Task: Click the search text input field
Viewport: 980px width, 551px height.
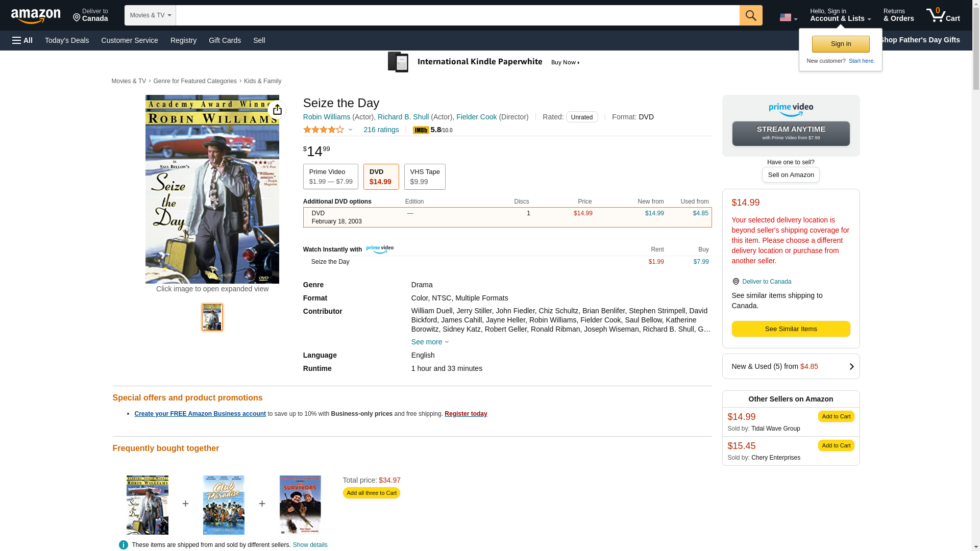Action: coord(457,15)
